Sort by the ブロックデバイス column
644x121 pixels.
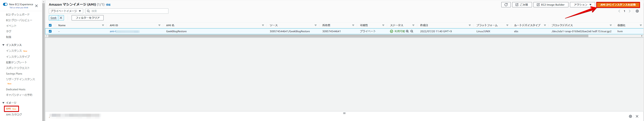[611, 25]
